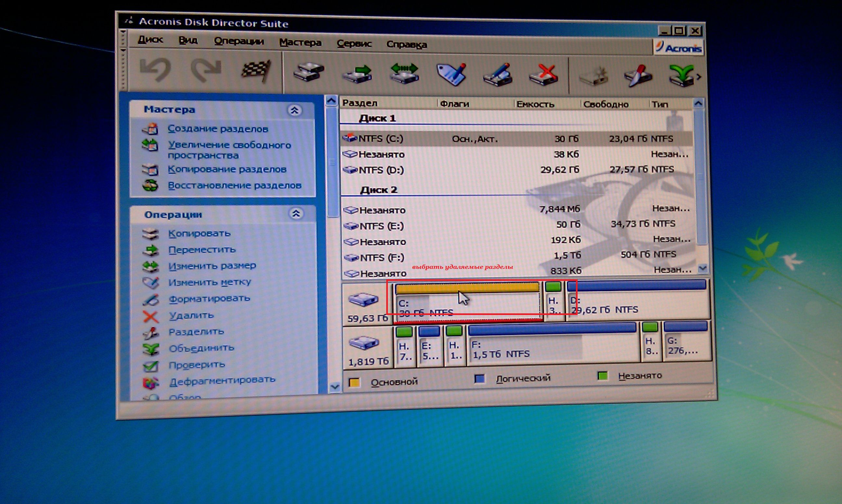Open the Операции menu
This screenshot has height=504, width=842.
(238, 41)
